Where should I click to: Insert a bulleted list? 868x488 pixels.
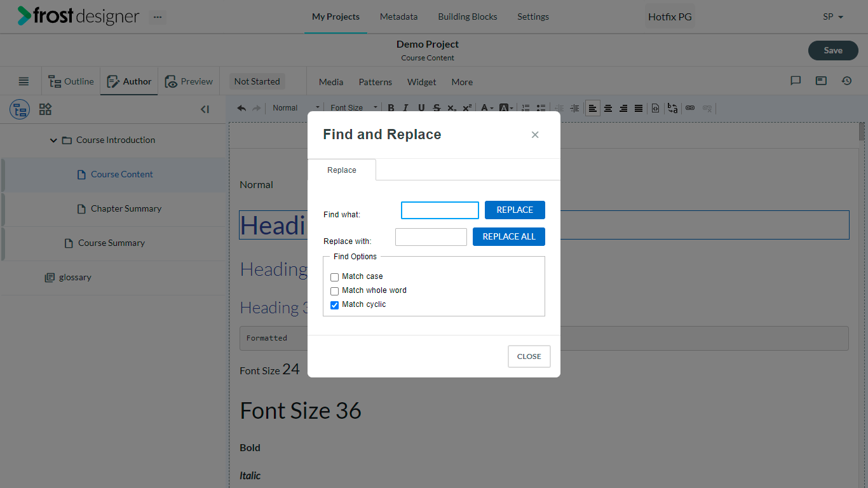[x=541, y=108]
